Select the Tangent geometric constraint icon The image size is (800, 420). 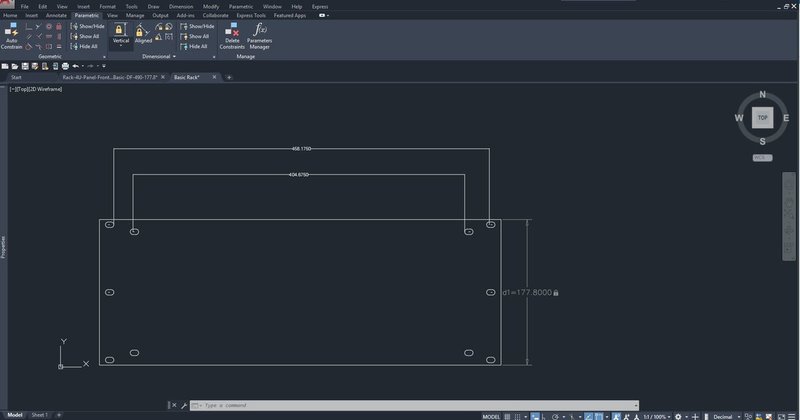29,46
